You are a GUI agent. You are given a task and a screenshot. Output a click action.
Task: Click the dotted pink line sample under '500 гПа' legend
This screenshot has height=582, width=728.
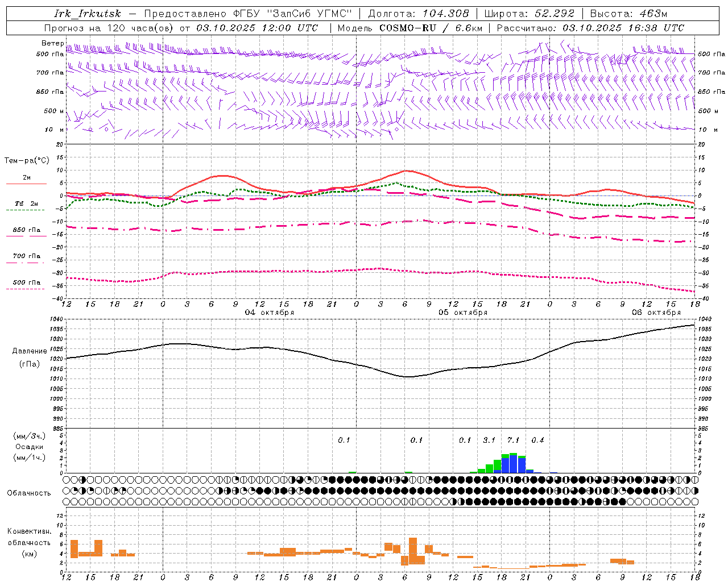point(26,289)
